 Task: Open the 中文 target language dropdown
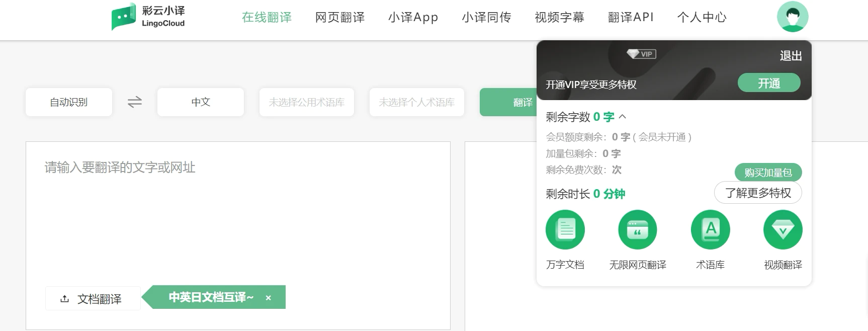pyautogui.click(x=201, y=102)
